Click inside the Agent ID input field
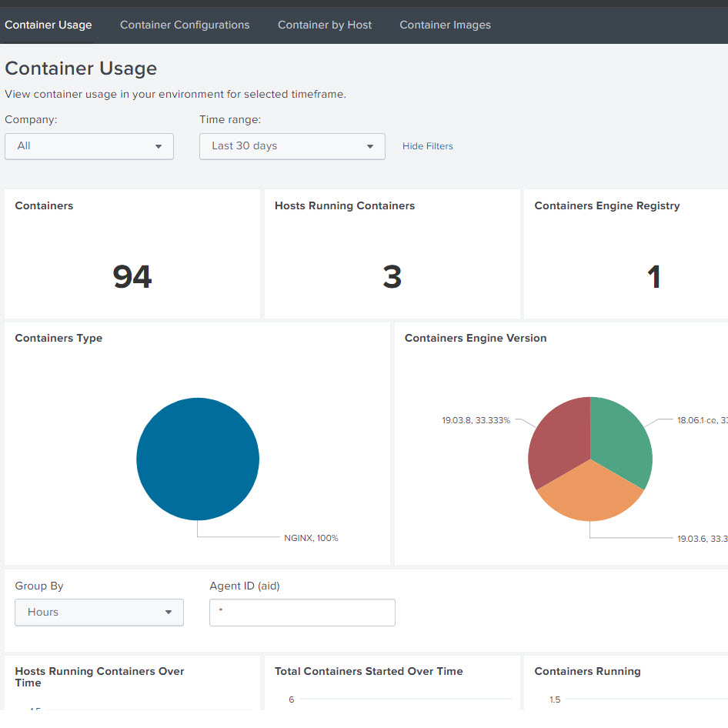728x728 pixels. click(x=302, y=613)
